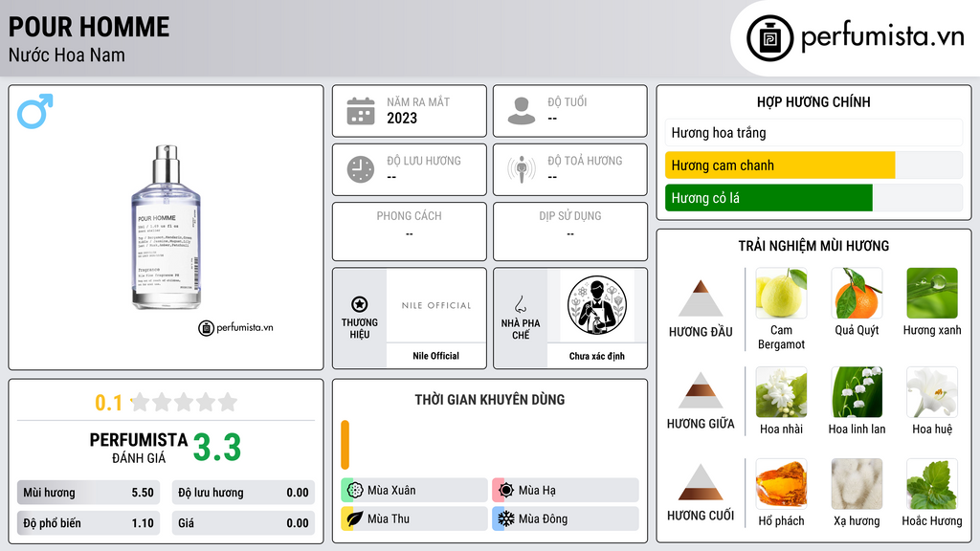
Task: Click the Nước Hoa Nam subtitle
Action: click(x=66, y=55)
